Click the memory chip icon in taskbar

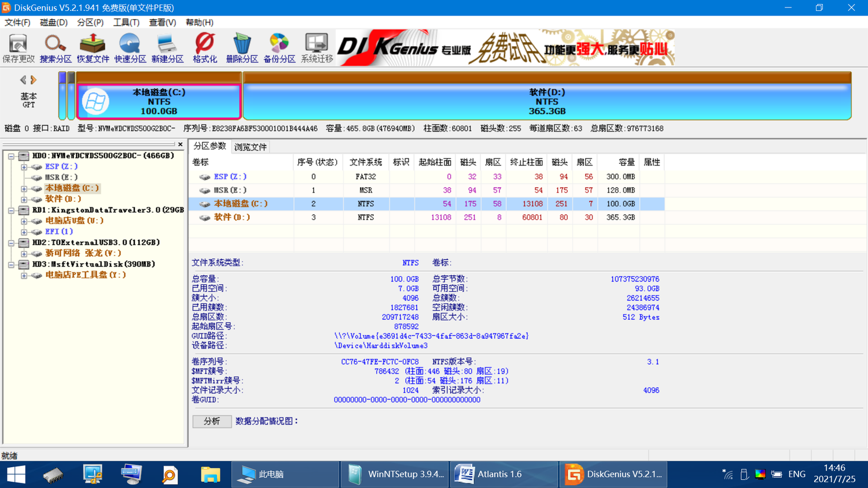pyautogui.click(x=53, y=475)
